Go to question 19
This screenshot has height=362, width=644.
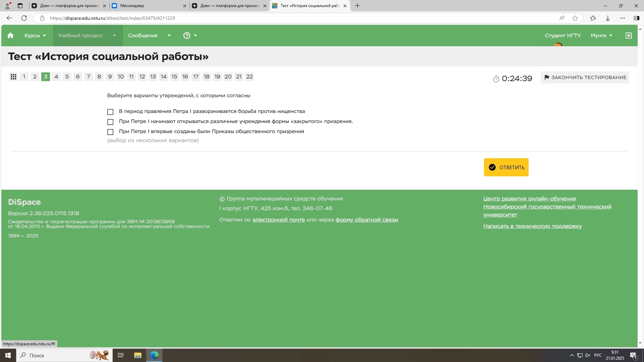pos(217,77)
